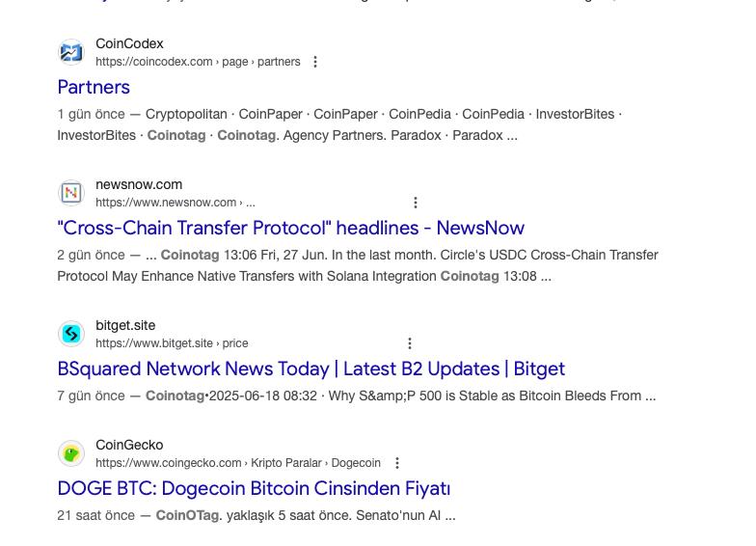Screen dimensions: 756x546
Task: Open DOGE BTC Dogecoin Bitcoin Cinsinden Fiyatı link
Action: pyautogui.click(x=254, y=488)
